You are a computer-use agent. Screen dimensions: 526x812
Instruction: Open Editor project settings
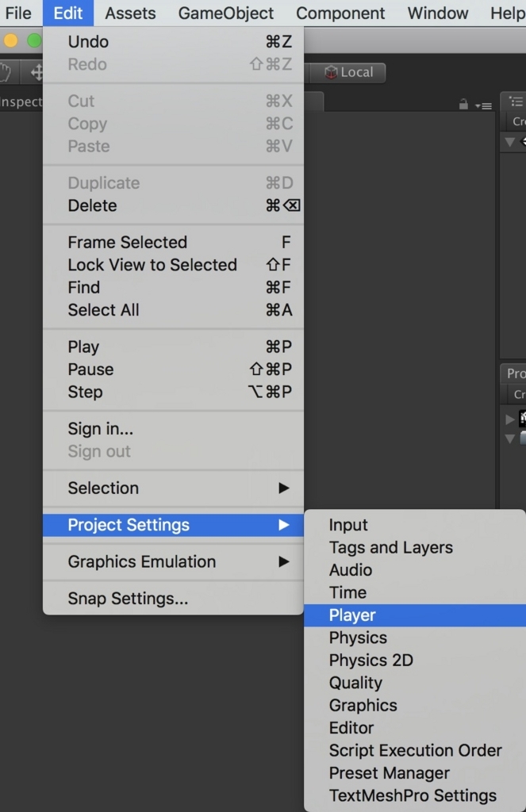[x=415, y=728]
